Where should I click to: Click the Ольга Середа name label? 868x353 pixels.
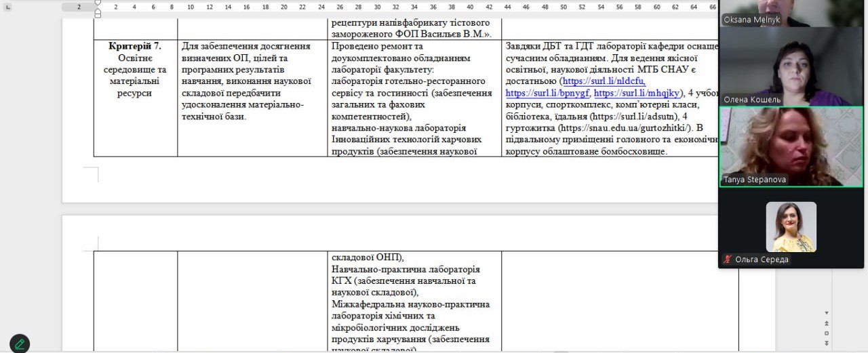(x=762, y=259)
